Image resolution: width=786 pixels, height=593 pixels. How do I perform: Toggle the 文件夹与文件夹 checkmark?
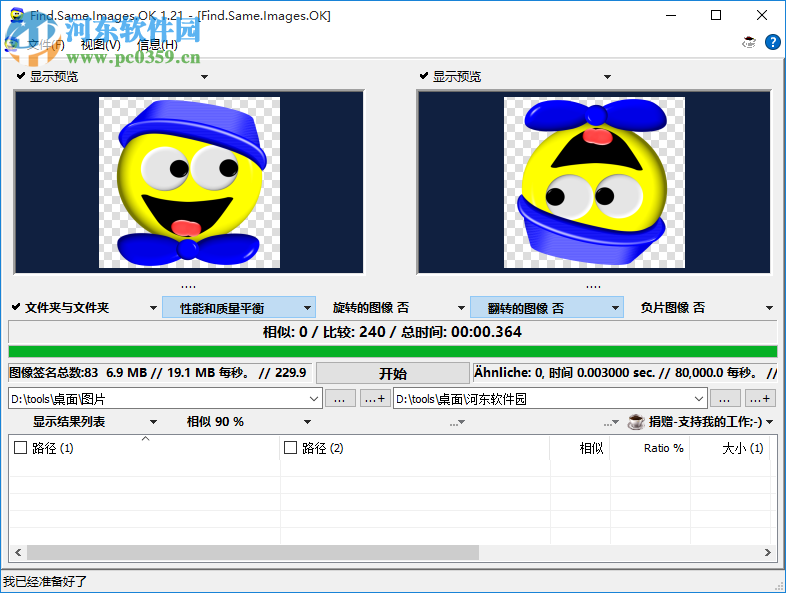tap(16, 307)
